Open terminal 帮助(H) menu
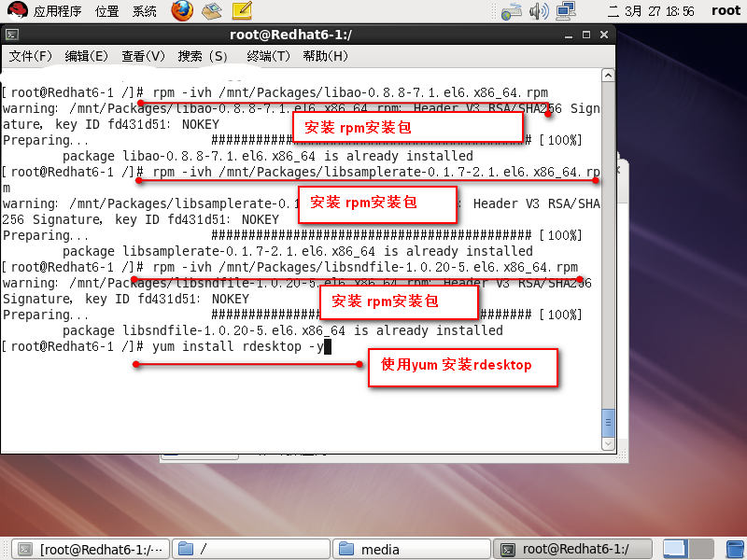 coord(325,56)
